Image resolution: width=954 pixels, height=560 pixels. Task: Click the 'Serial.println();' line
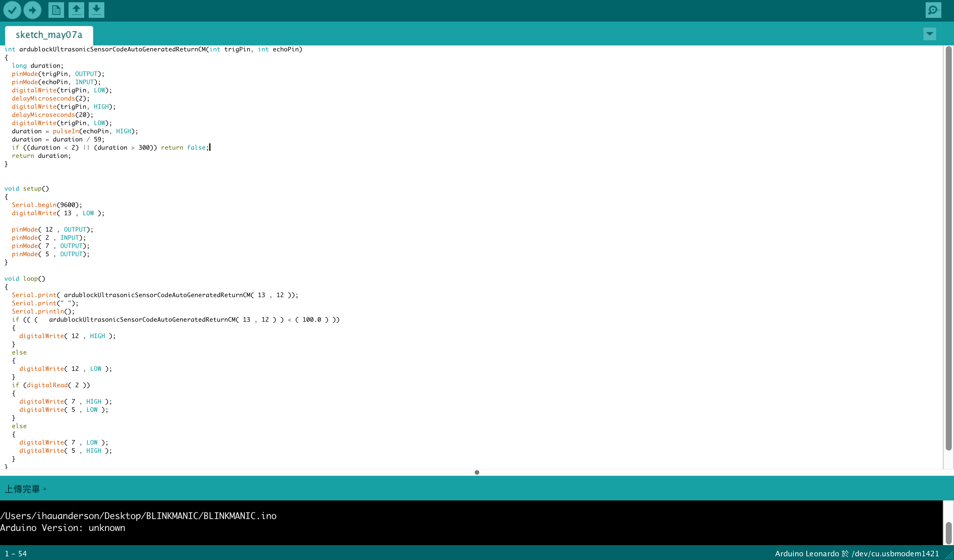(x=43, y=311)
